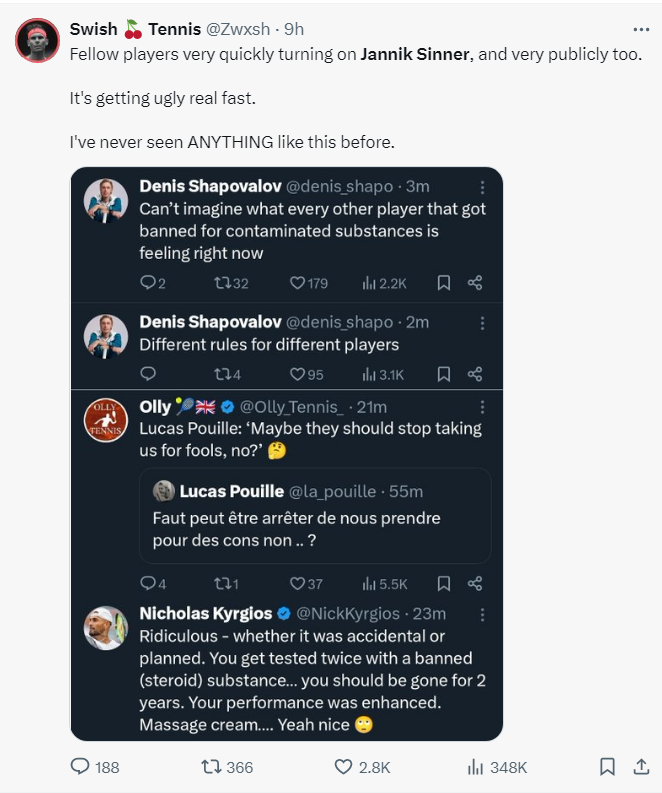Open the quoted Lucas Pouille tweet
Image resolution: width=662 pixels, height=793 pixels.
[315, 515]
